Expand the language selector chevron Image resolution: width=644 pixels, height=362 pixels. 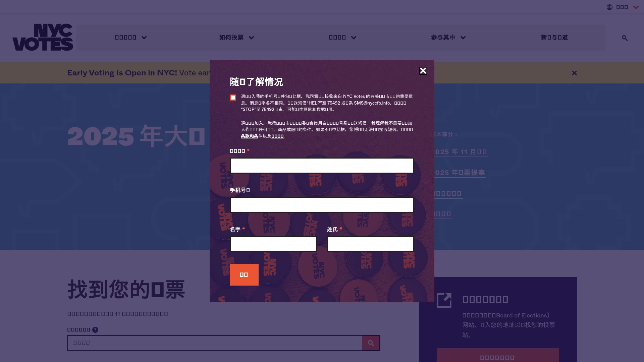pos(636,7)
